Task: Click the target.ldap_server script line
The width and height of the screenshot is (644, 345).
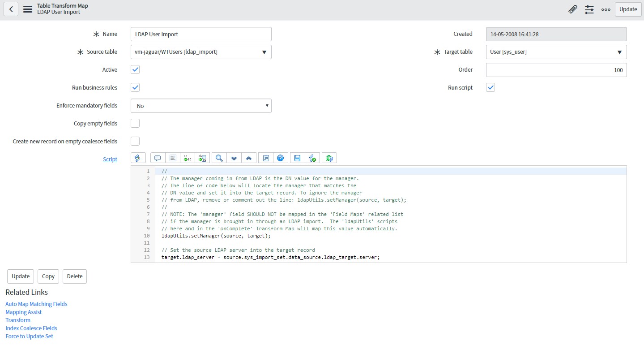Action: (x=270, y=257)
